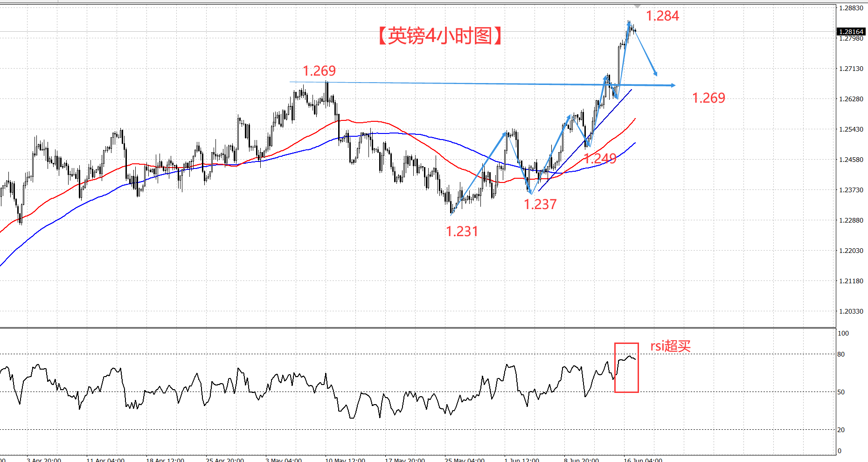Click the 'rsi超买' text annotation

pyautogui.click(x=670, y=346)
